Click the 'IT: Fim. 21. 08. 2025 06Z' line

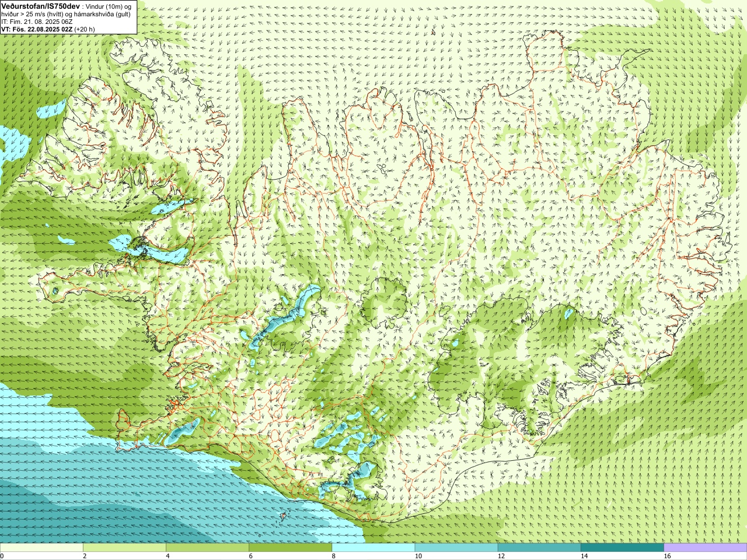[37, 22]
